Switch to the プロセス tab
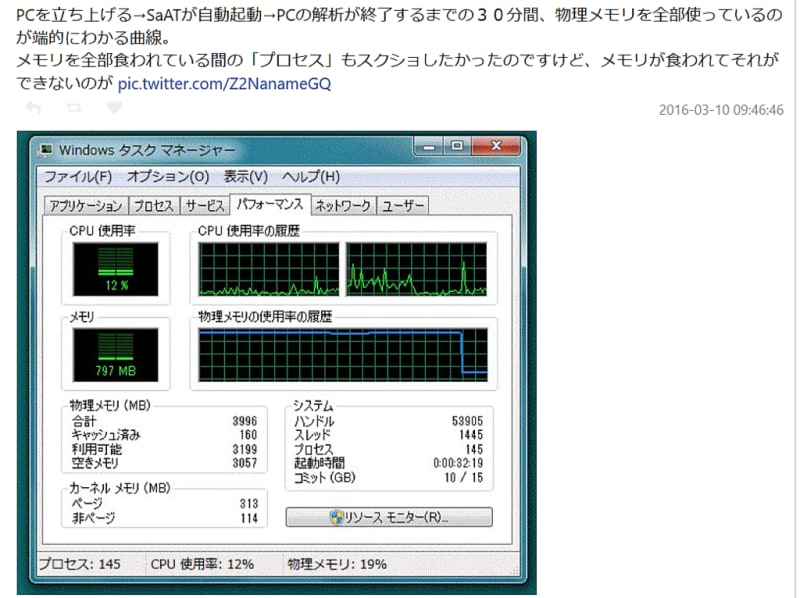Viewport: 800px width, 598px height. pos(154,206)
